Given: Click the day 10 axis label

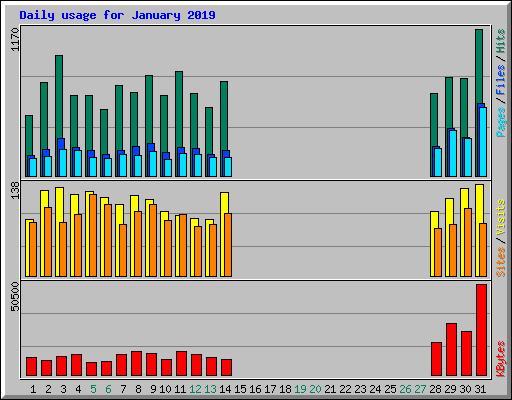Looking at the screenshot, I should [165, 389].
